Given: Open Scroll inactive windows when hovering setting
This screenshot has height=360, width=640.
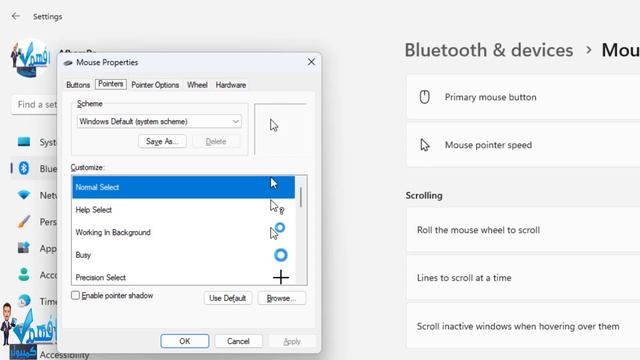Looking at the screenshot, I should tap(523, 326).
